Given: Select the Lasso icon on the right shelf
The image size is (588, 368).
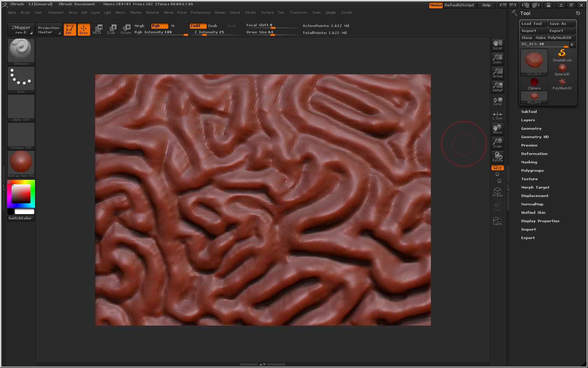Looking at the screenshot, I should [x=497, y=220].
